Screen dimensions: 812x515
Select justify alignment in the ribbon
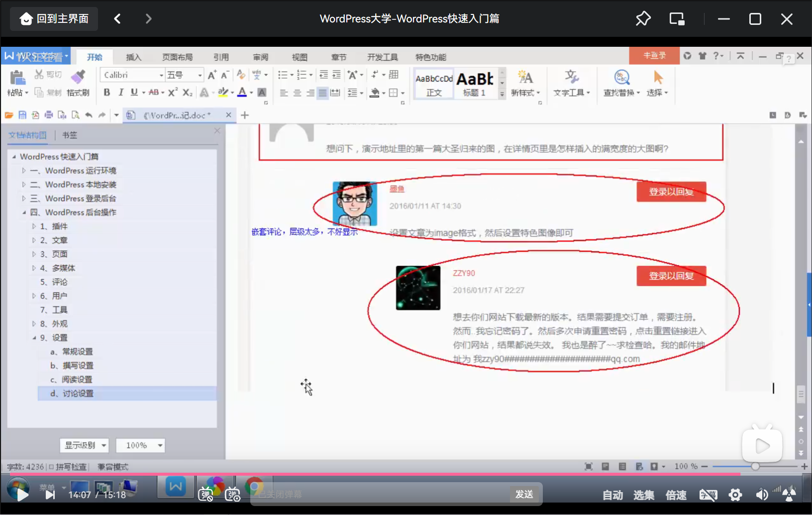323,93
